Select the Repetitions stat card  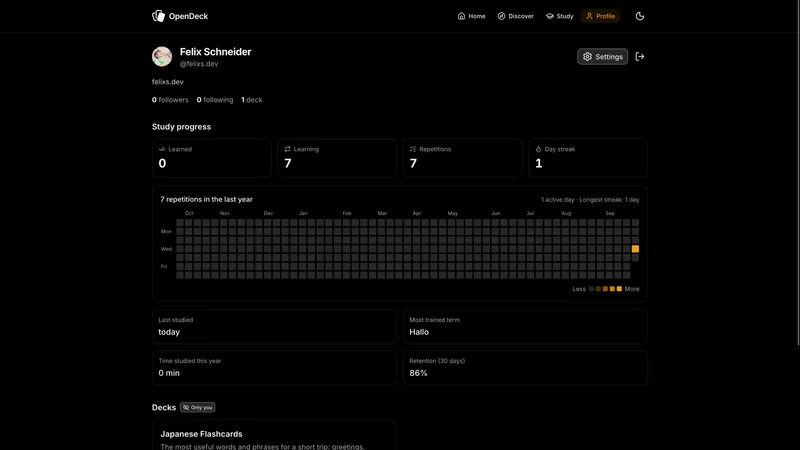click(462, 158)
